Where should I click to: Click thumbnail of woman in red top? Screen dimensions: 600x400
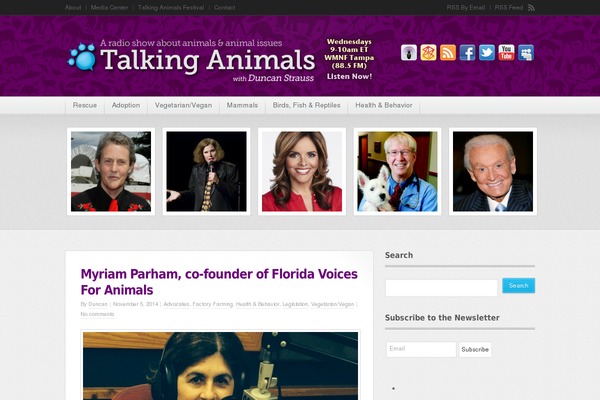click(x=302, y=171)
